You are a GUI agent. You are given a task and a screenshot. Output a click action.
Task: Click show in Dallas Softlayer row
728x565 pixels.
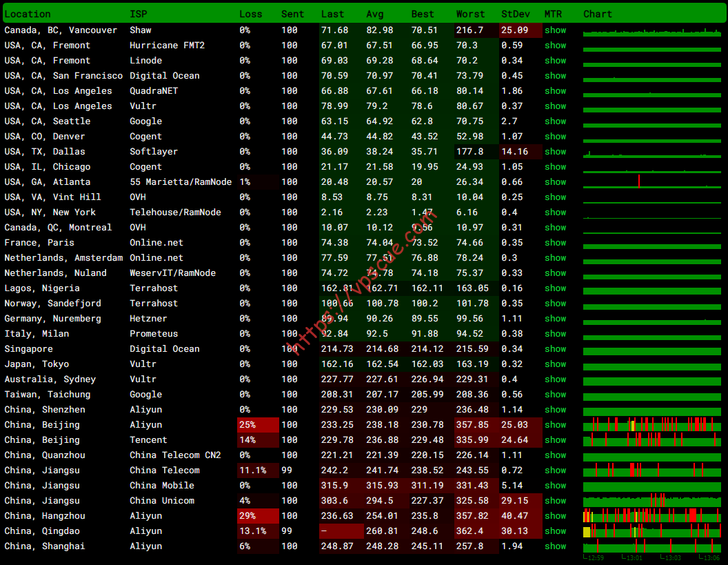(x=555, y=152)
